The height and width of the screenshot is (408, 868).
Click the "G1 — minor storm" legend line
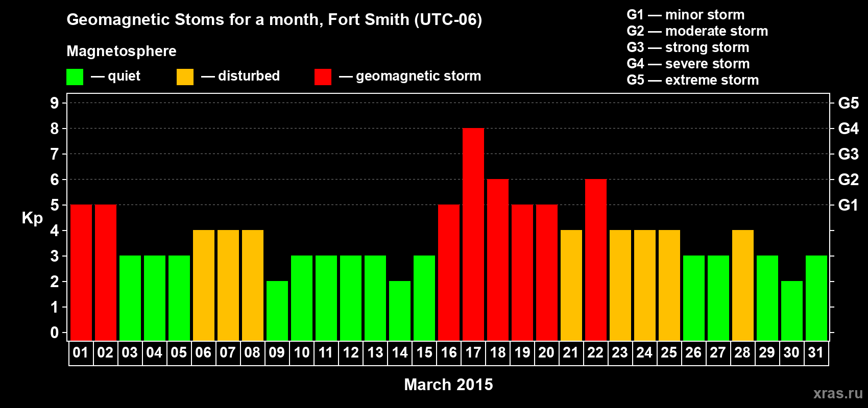tap(686, 15)
